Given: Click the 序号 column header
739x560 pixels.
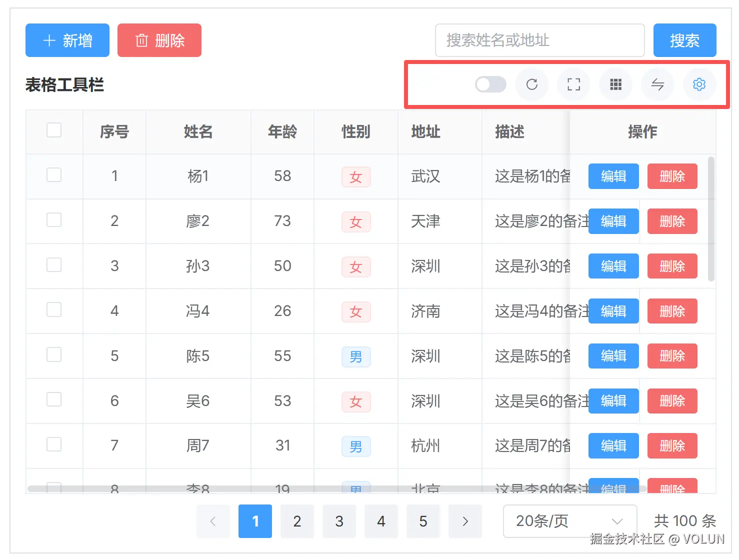Looking at the screenshot, I should (x=114, y=132).
